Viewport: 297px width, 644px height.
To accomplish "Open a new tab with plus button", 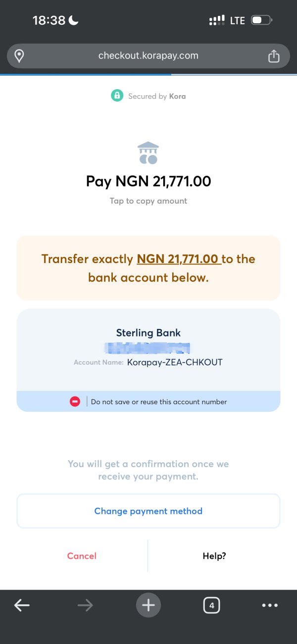I will pos(148,605).
